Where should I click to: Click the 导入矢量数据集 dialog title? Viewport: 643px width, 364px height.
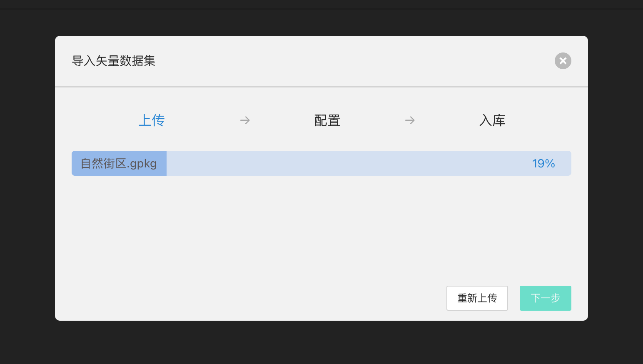(114, 61)
